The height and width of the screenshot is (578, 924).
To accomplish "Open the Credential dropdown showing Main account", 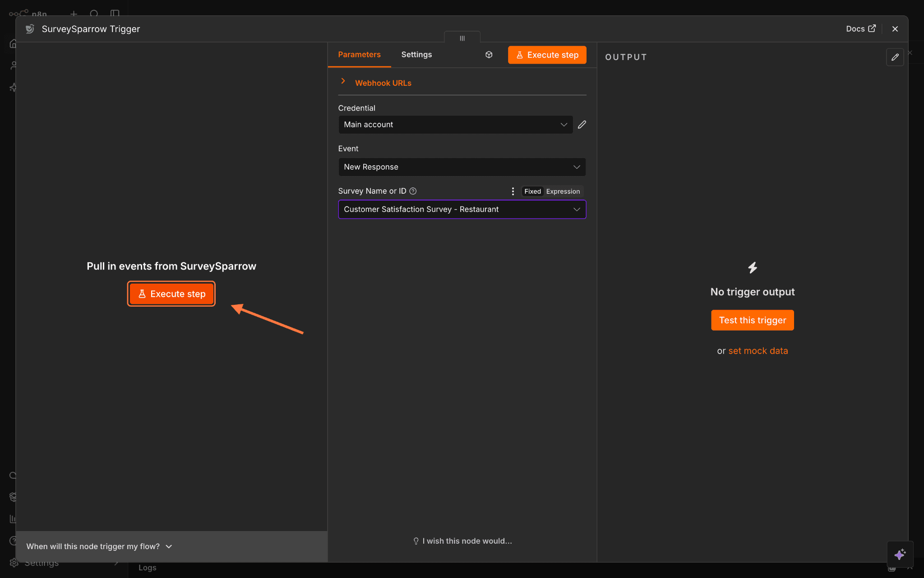I will click(x=455, y=125).
